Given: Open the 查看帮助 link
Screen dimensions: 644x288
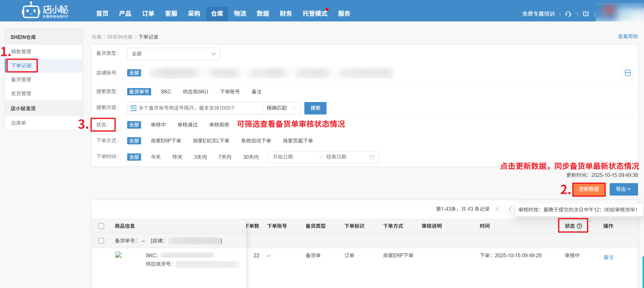Looking at the screenshot, I should tap(627, 36).
